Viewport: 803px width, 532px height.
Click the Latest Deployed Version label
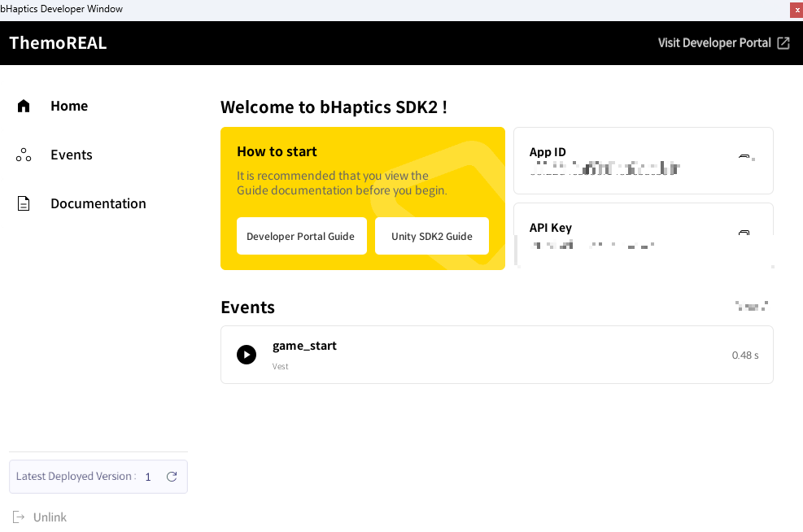[76, 476]
